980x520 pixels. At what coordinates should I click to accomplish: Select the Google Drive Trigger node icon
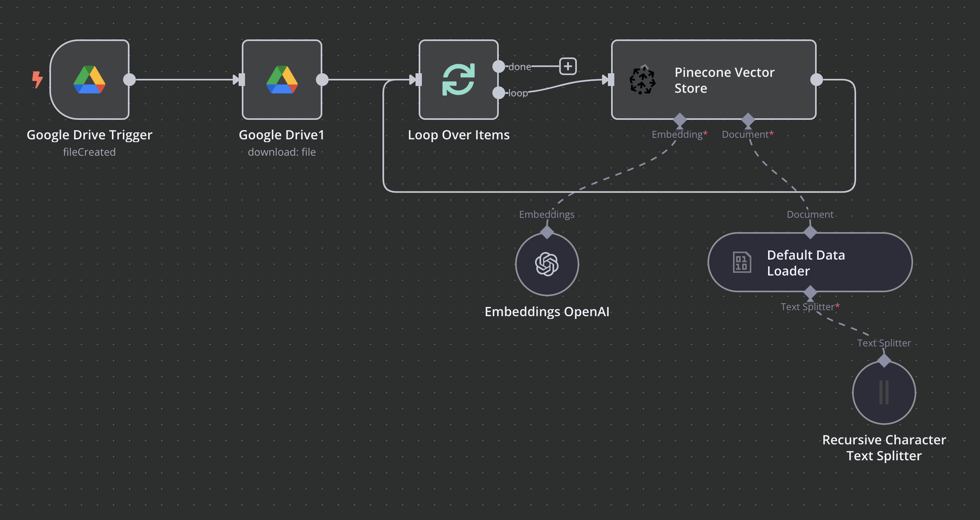click(89, 80)
